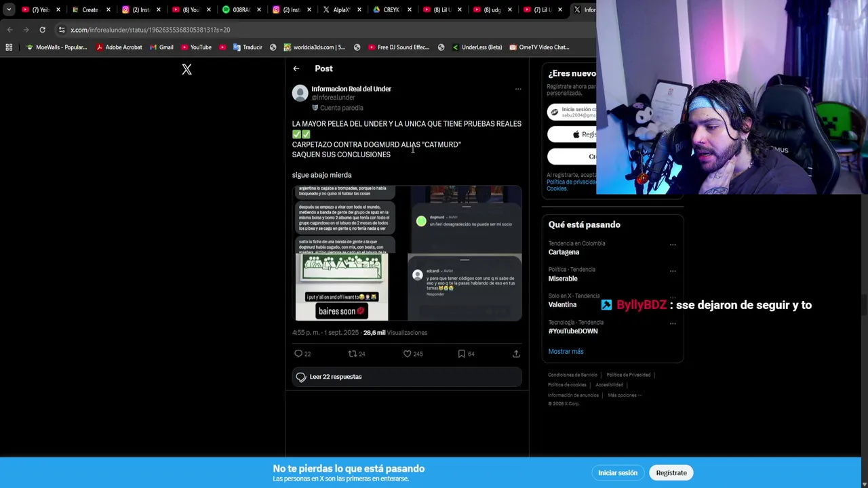Click the reply icon with 22 replies

[x=298, y=354]
